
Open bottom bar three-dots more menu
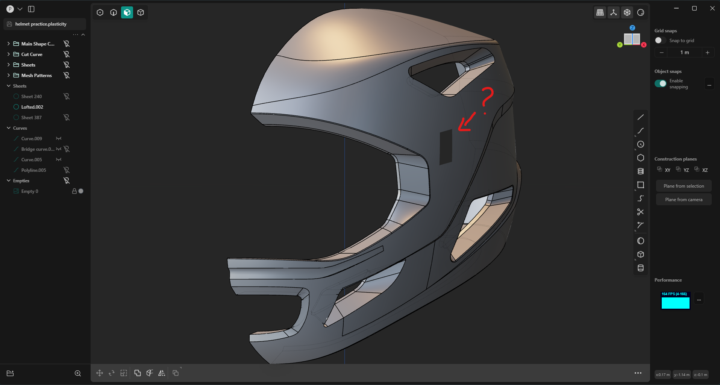(x=638, y=373)
